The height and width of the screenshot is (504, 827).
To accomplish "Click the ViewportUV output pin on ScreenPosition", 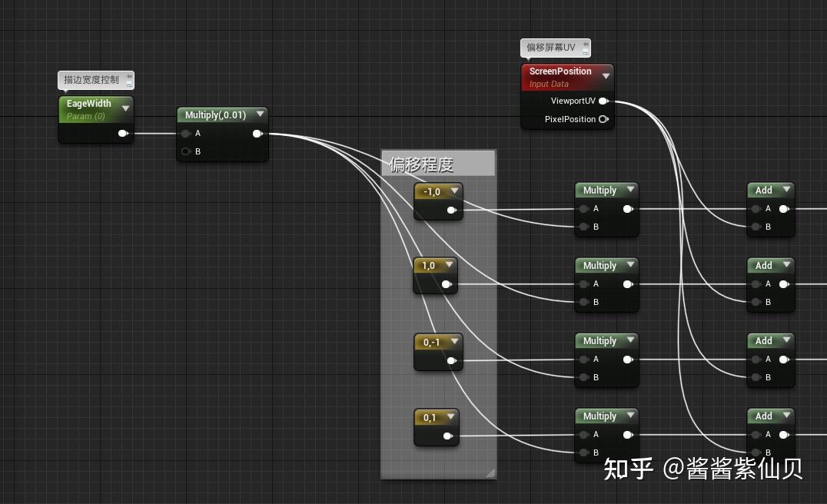I will (604, 101).
